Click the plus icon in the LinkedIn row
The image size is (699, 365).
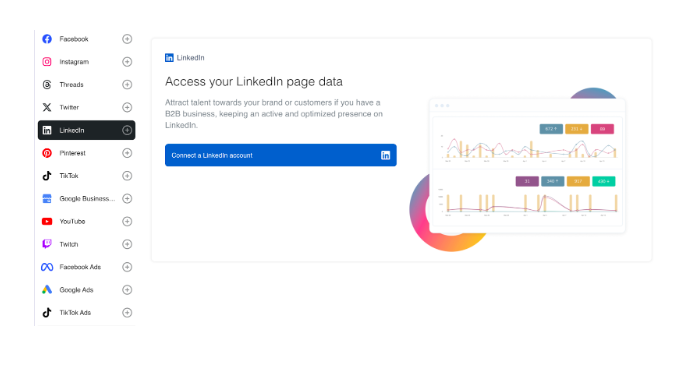(x=127, y=130)
